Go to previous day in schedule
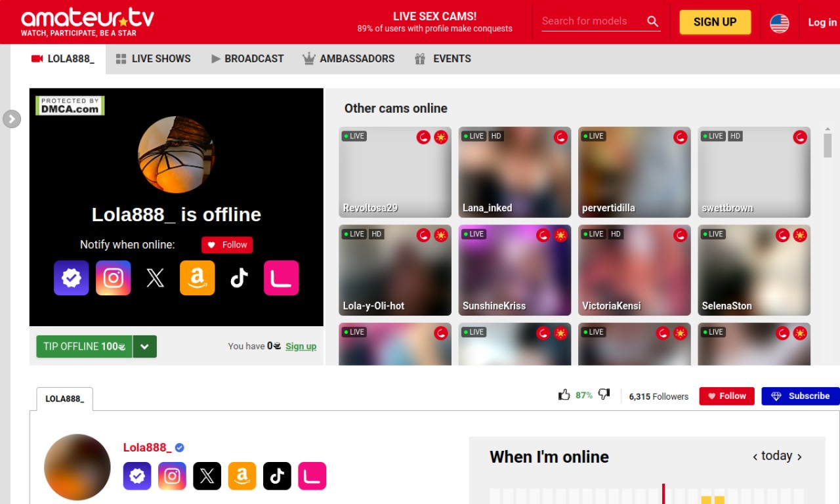The image size is (840, 504). (x=755, y=457)
